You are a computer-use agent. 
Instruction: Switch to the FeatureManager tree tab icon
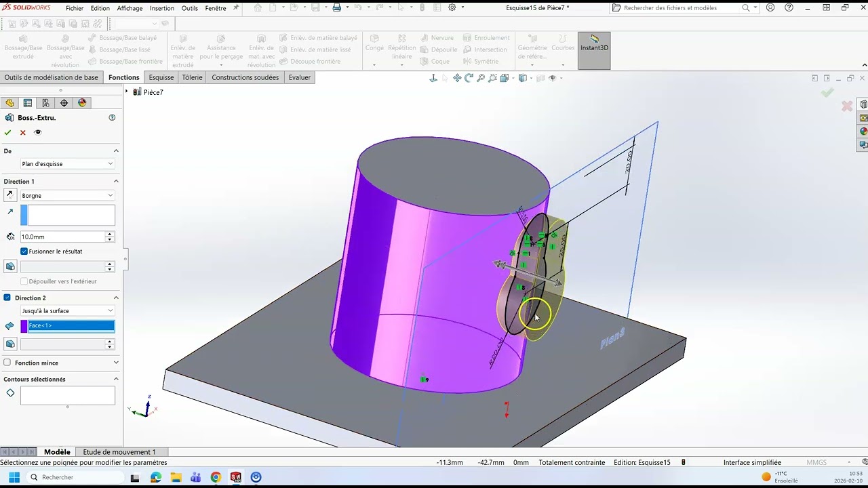tap(9, 103)
